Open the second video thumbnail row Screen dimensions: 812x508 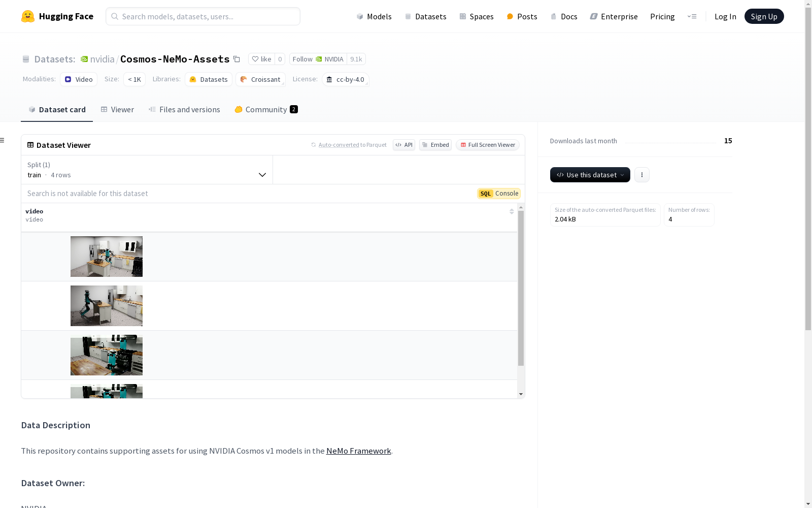[x=107, y=306]
